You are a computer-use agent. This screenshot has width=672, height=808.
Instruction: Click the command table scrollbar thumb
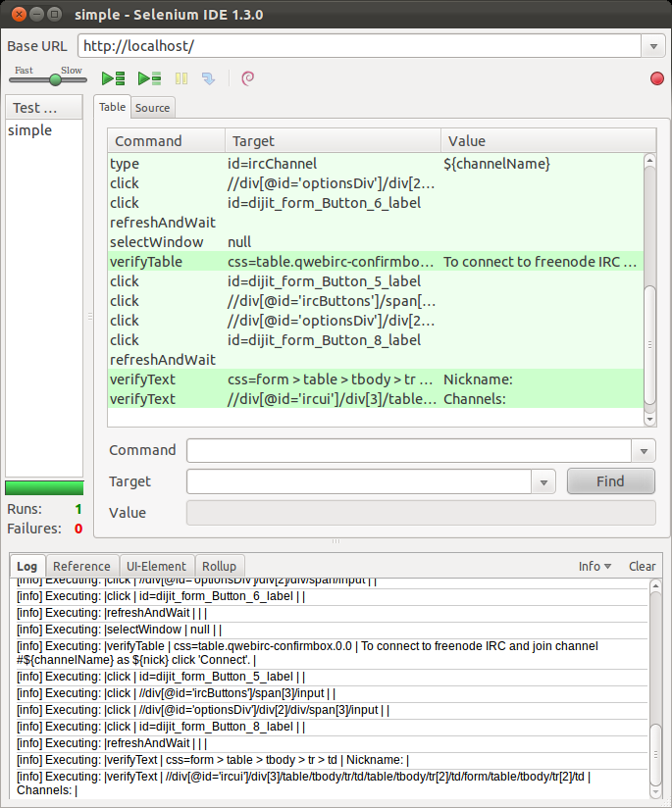(x=649, y=345)
